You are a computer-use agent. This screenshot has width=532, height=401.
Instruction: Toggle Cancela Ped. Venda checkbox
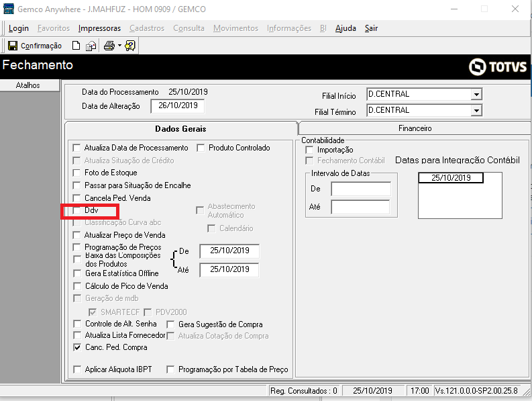(x=76, y=197)
